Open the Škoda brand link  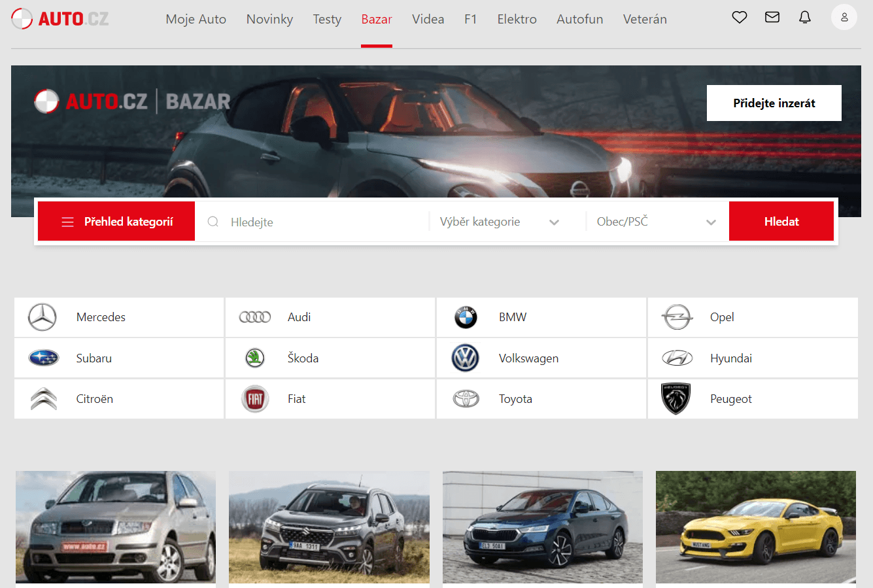pyautogui.click(x=330, y=358)
